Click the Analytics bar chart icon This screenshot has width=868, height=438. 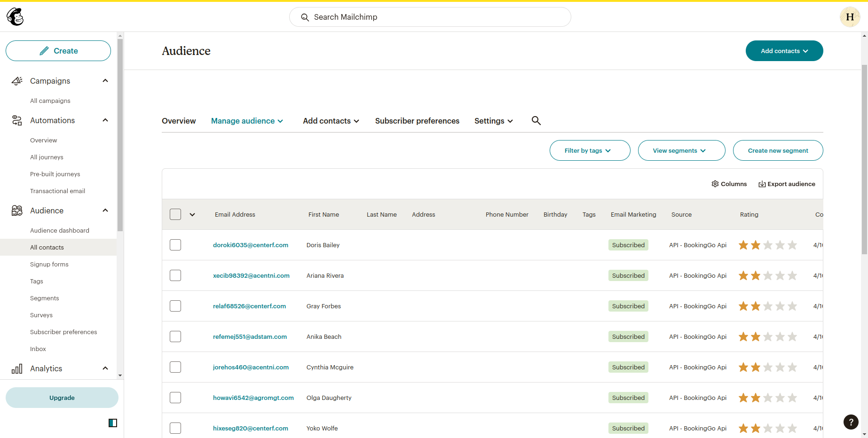(x=17, y=368)
